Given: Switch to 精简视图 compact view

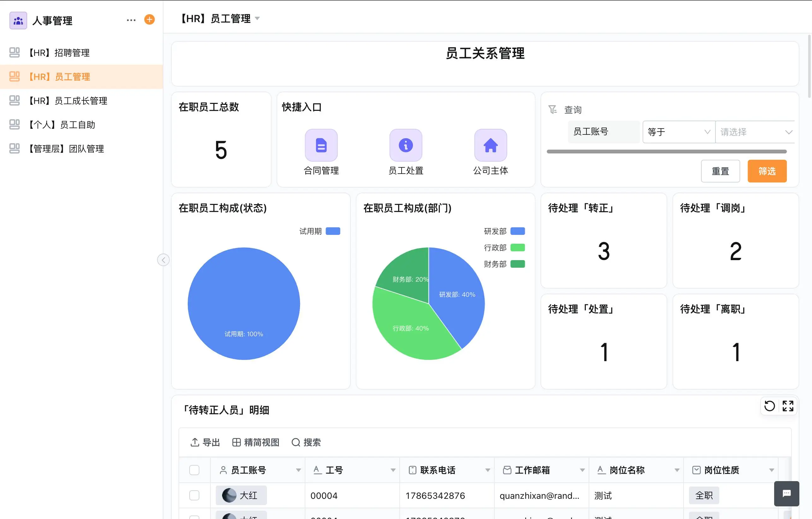Looking at the screenshot, I should [256, 442].
